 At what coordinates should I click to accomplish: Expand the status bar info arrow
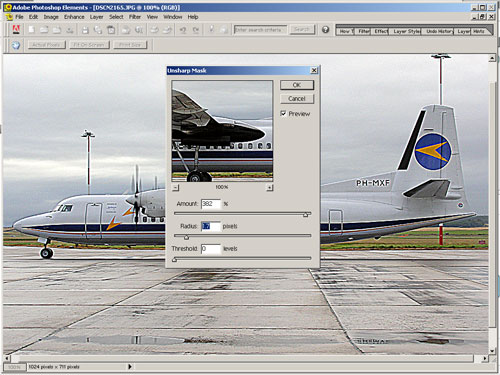pyautogui.click(x=130, y=367)
